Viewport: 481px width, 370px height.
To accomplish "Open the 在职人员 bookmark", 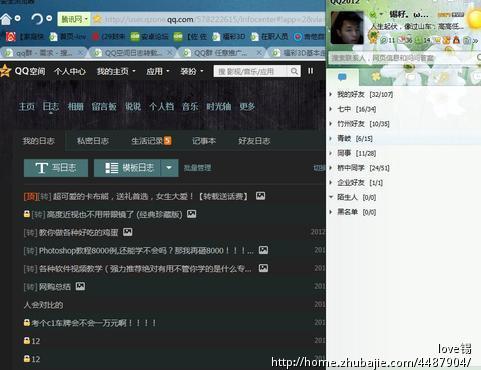I will [x=269, y=36].
